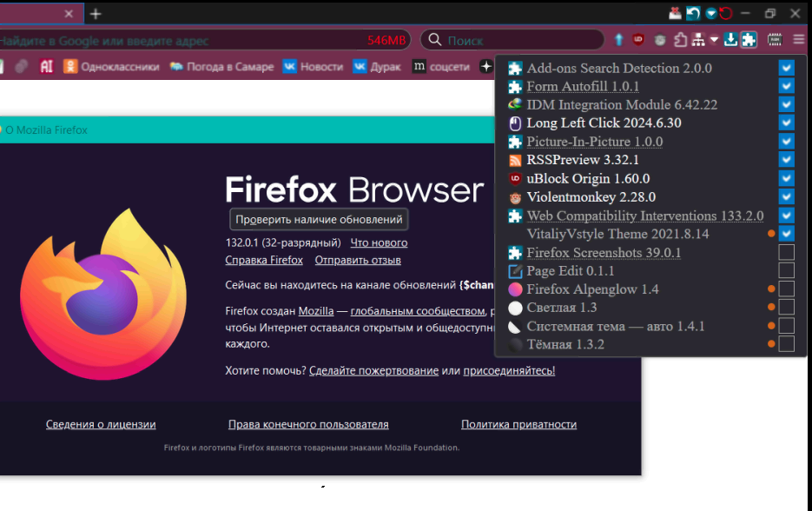Open the Сведения о лицензии link
This screenshot has height=511, width=812.
[101, 424]
